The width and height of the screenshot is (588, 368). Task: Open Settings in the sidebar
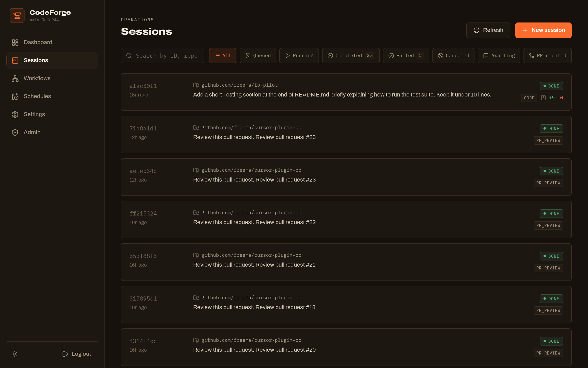pos(52,114)
